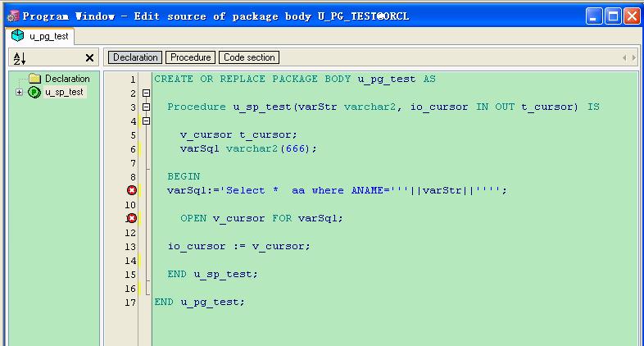
Task: Collapse the code fold on line 2
Action: [x=146, y=93]
